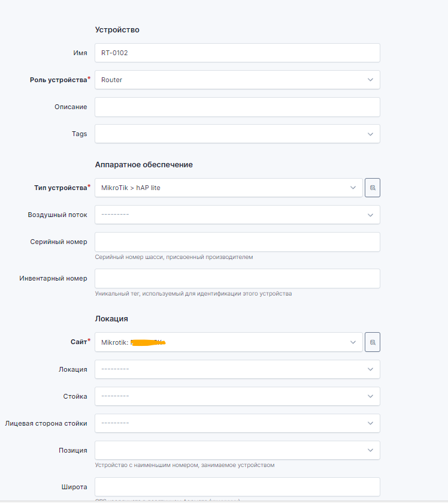Focus the Серийный номер input field
Screen dimensions: 448x503
237,242
